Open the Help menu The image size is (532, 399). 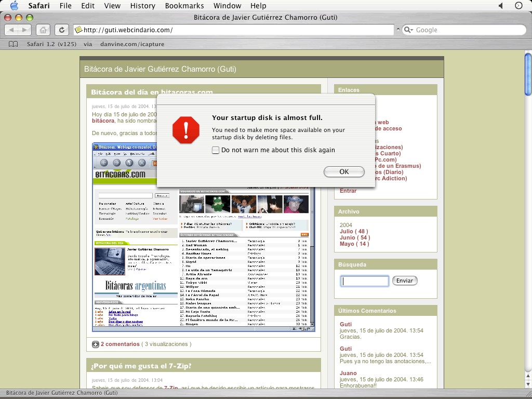click(258, 6)
